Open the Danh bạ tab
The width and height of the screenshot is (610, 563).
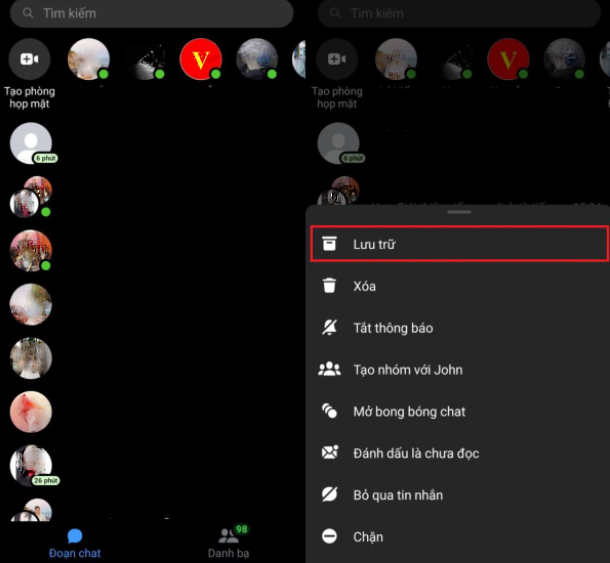coord(228,543)
